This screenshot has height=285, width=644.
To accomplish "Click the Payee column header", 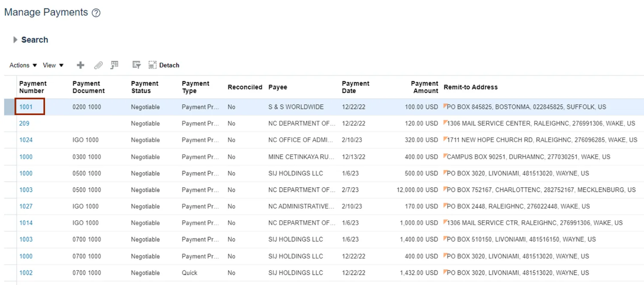I will 277,87.
